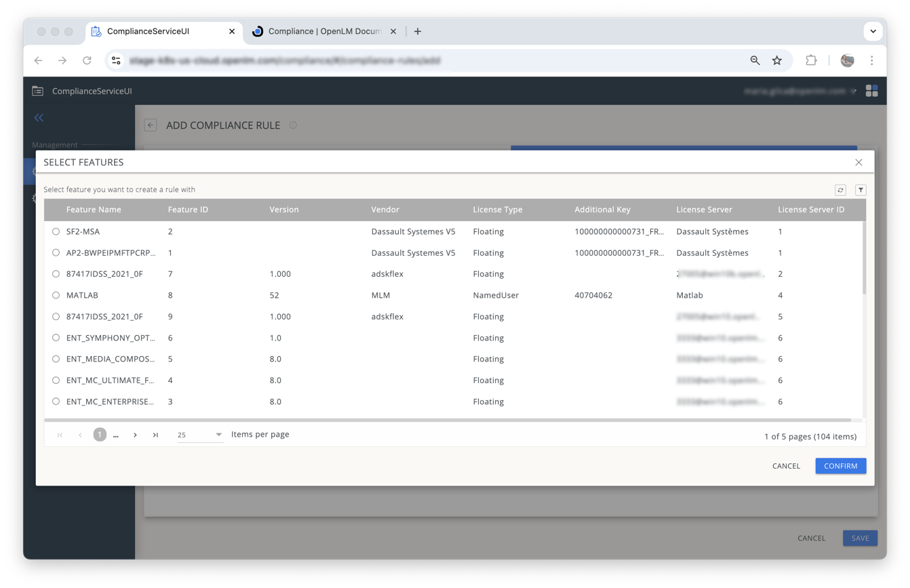Open the features filter
This screenshot has height=588, width=910.
coord(860,190)
